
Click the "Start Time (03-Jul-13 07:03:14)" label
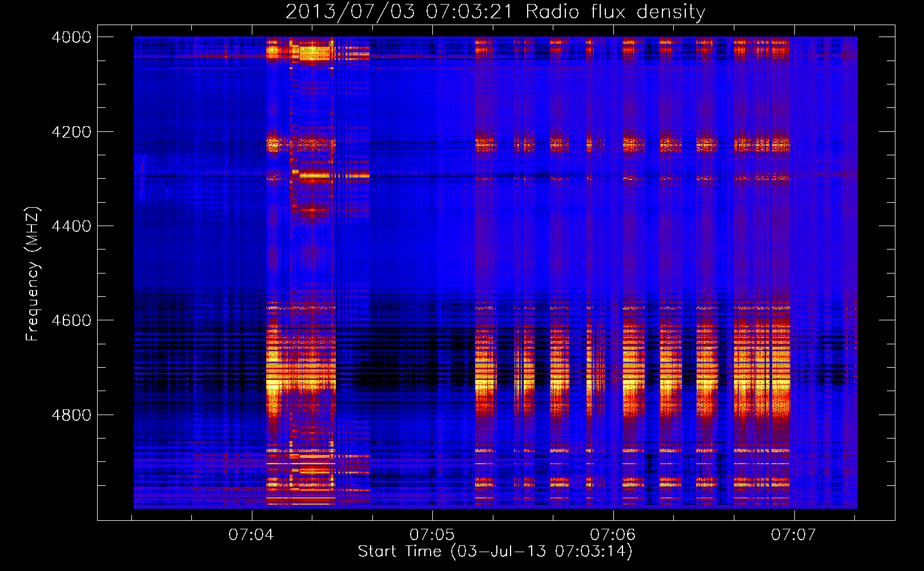495,552
